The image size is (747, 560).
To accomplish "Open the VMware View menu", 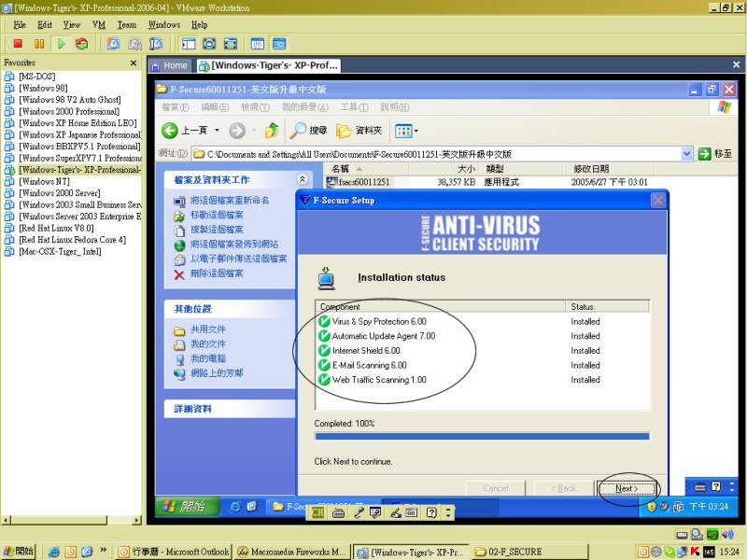I will (72, 25).
